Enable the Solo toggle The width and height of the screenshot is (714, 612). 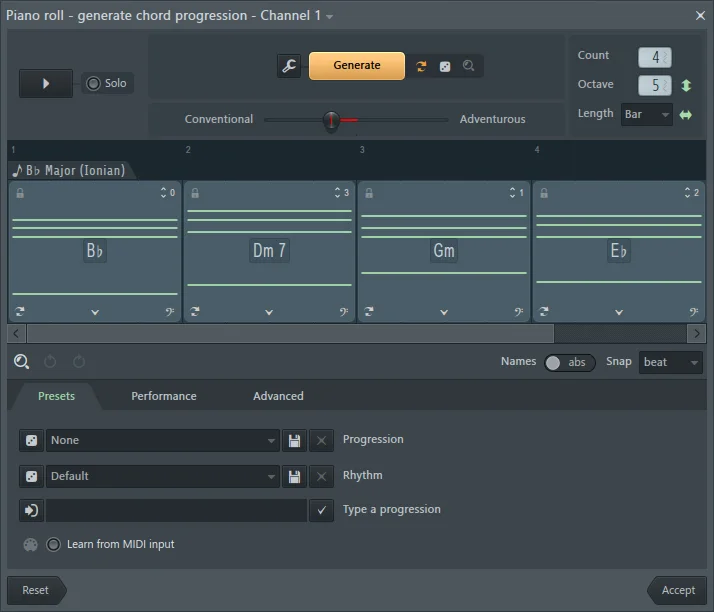point(107,83)
